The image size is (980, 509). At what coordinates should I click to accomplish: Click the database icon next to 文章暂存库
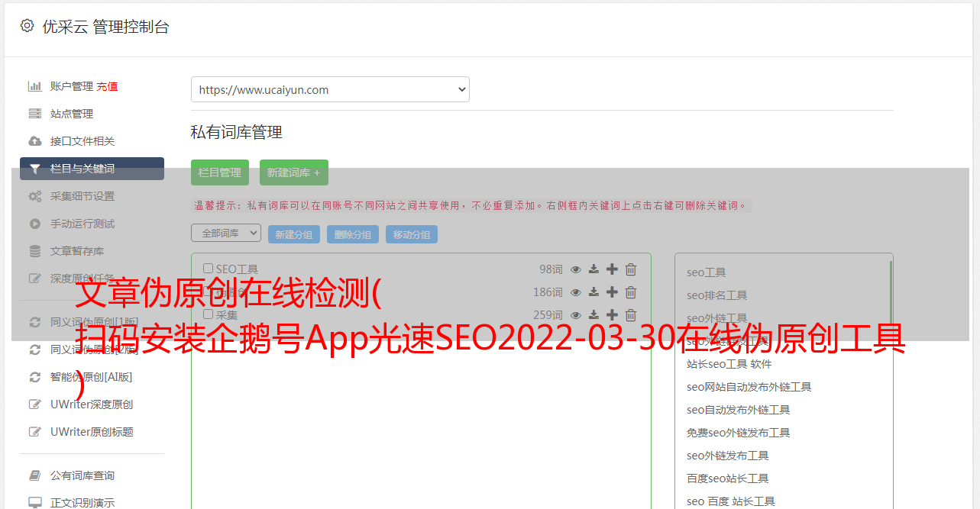click(35, 251)
